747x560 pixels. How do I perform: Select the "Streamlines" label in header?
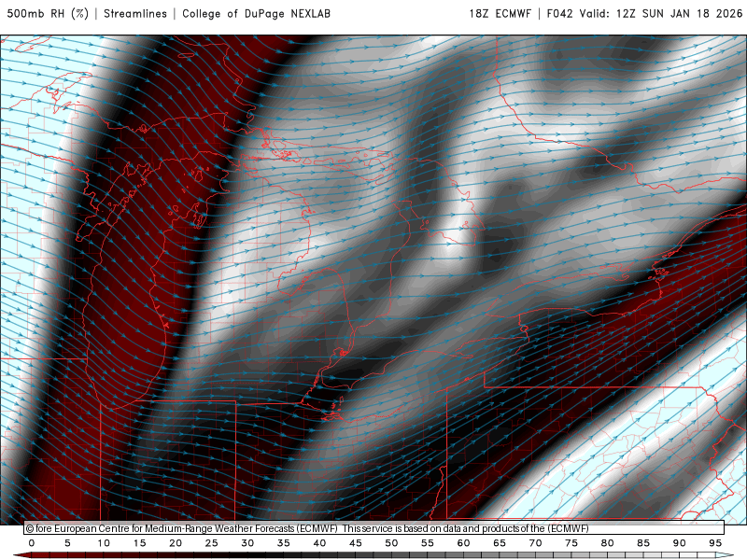click(135, 13)
